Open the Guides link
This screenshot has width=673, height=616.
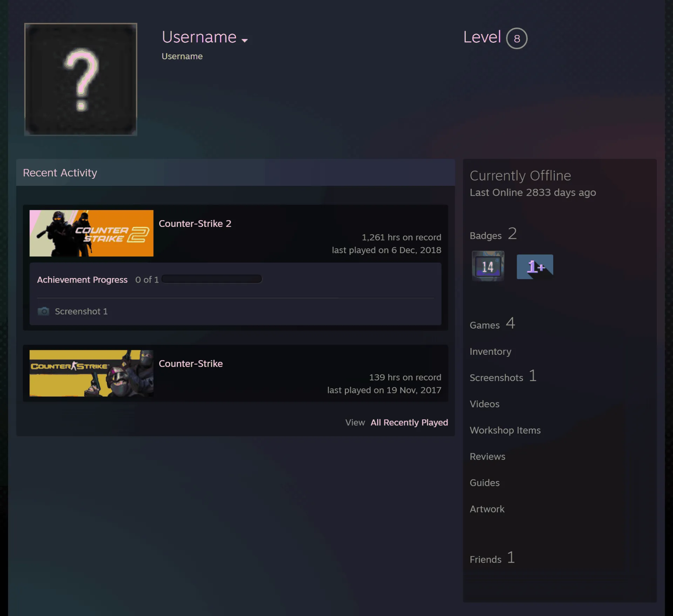(x=484, y=483)
